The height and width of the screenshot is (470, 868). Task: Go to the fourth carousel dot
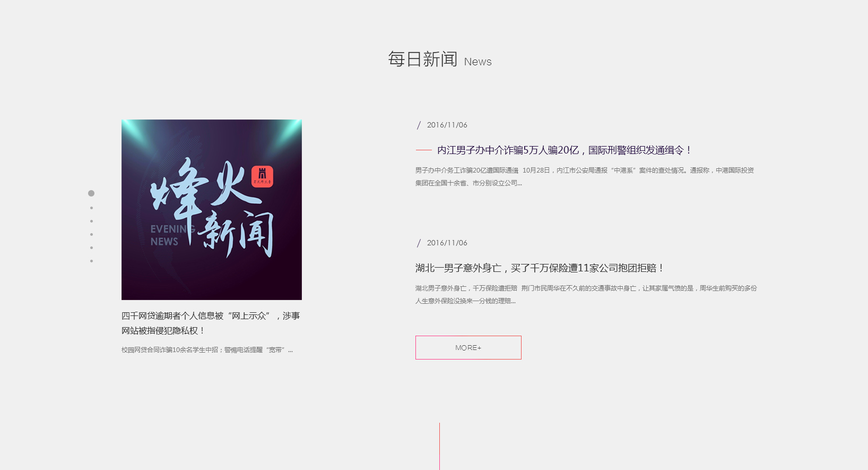[92, 235]
